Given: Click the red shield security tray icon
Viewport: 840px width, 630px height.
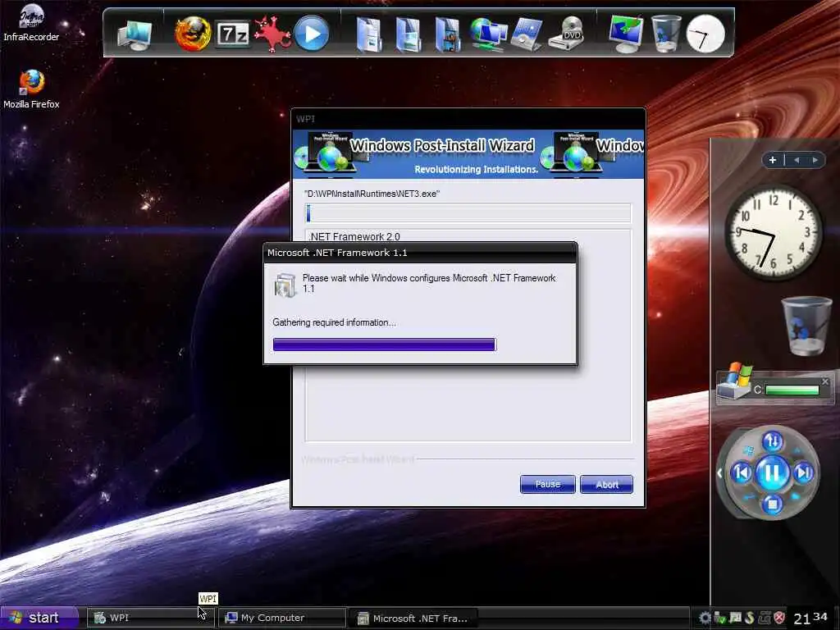Looking at the screenshot, I should pos(779,618).
